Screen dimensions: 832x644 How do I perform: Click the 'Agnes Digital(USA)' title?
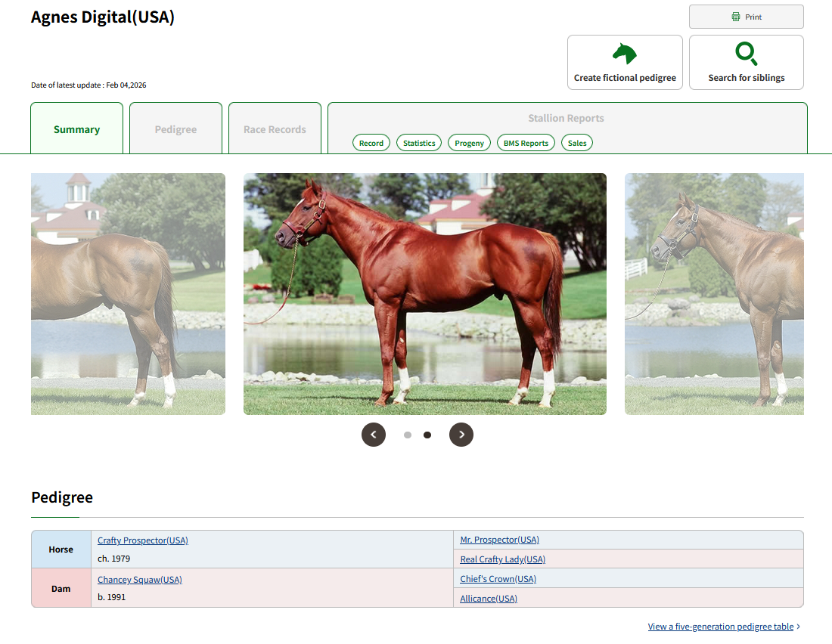pyautogui.click(x=102, y=17)
